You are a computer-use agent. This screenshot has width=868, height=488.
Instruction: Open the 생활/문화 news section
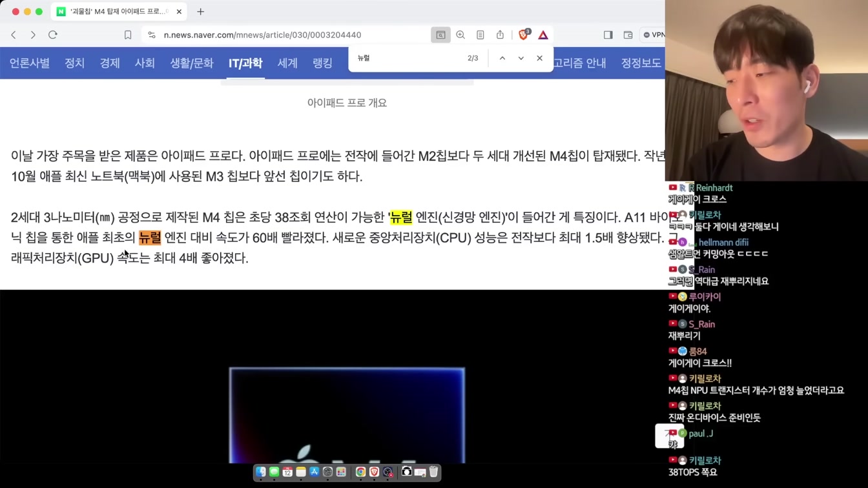(192, 63)
